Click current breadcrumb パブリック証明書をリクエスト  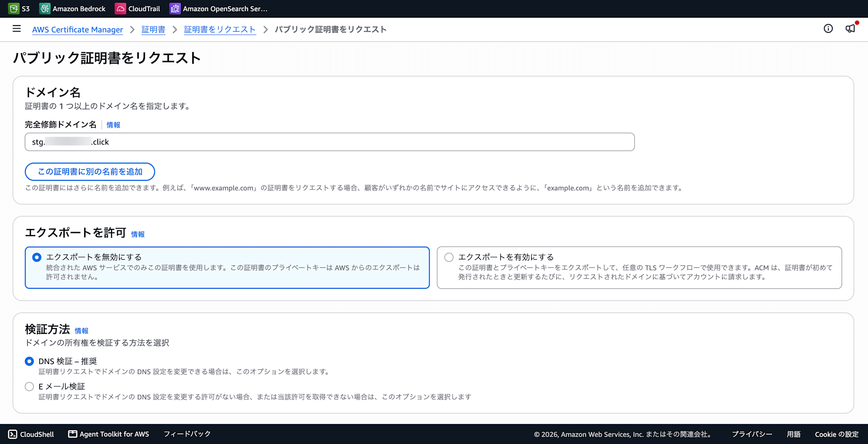click(330, 29)
